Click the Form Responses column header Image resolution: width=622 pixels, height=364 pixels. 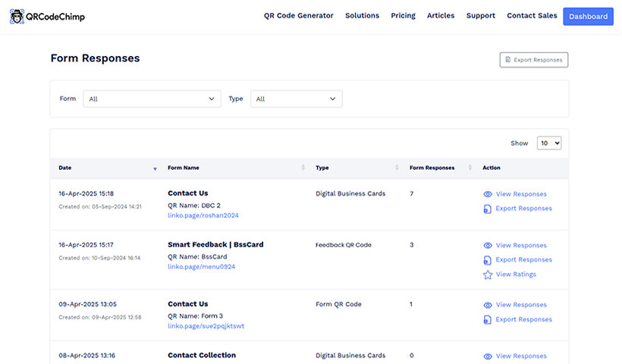click(432, 168)
